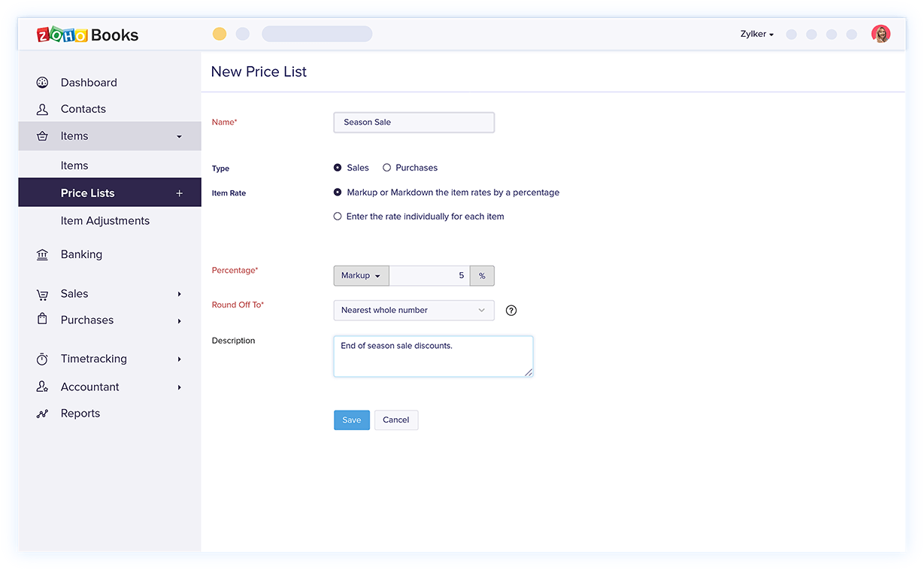The width and height of the screenshot is (924, 570).
Task: Click the Name input field
Action: pyautogui.click(x=414, y=123)
